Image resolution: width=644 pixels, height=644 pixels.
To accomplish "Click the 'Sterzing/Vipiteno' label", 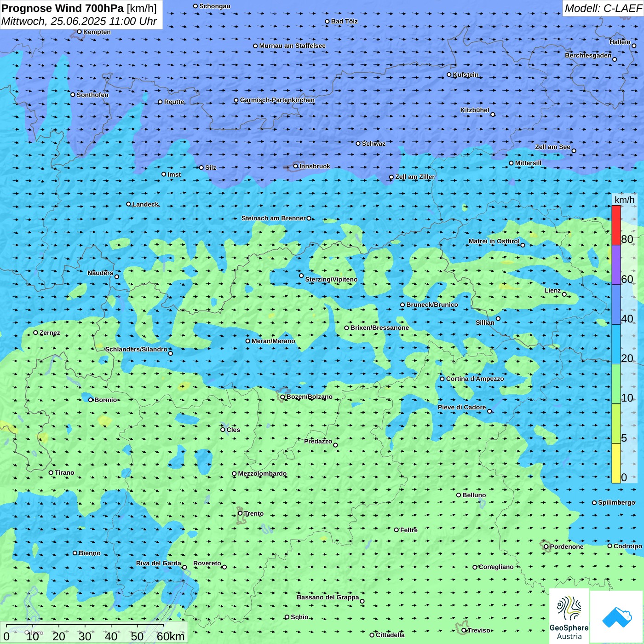I will point(331,279).
